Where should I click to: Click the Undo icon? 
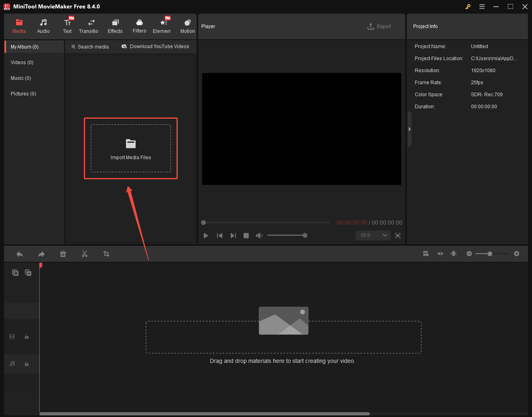20,254
